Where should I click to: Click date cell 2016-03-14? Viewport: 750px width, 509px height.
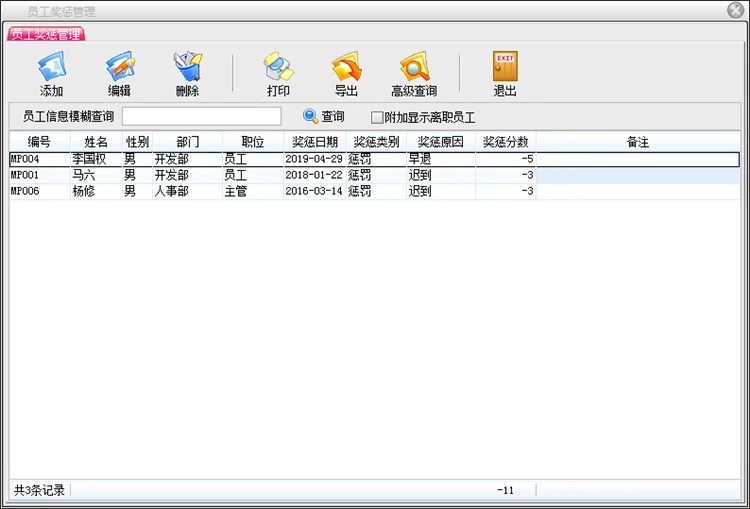(315, 191)
